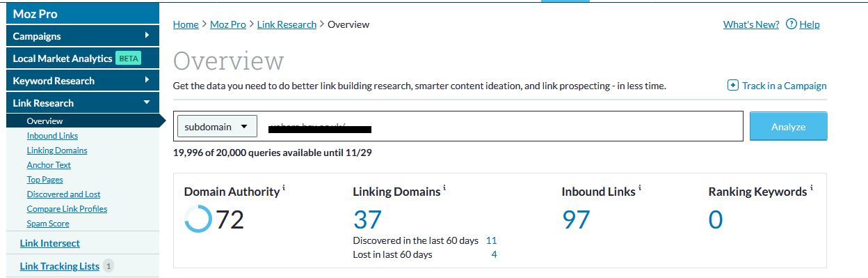Open Inbound Links in the sidebar
The image size is (868, 278).
(x=52, y=136)
